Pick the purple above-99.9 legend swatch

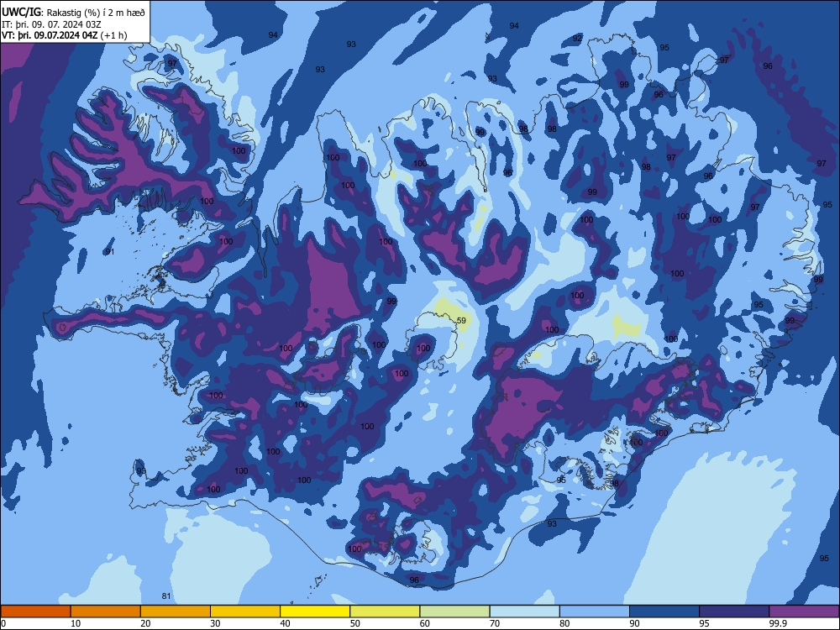click(804, 612)
